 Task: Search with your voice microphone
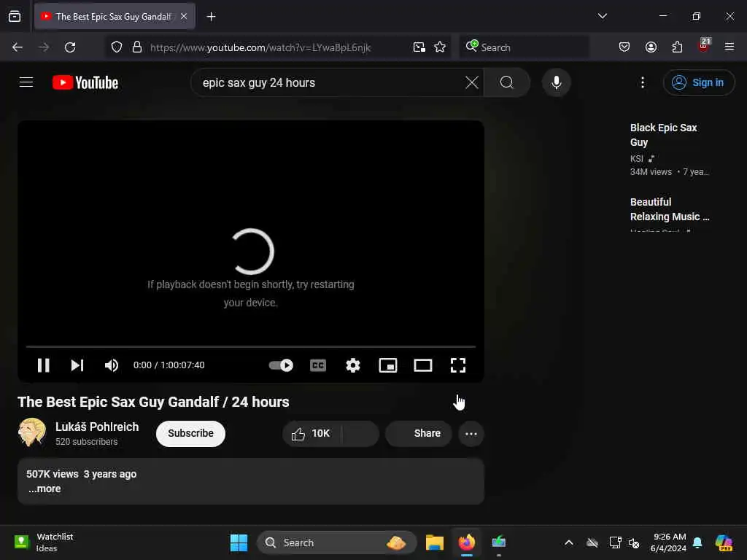(556, 82)
